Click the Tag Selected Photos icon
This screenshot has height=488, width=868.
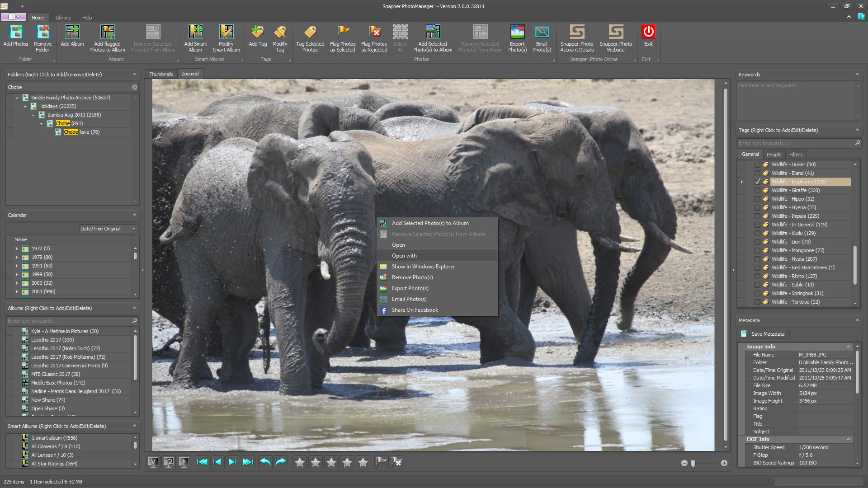click(x=310, y=33)
